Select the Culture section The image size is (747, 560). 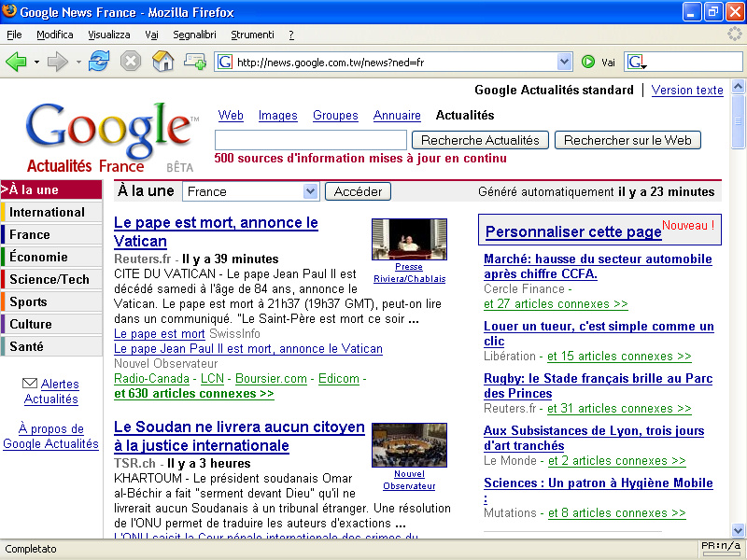(51, 324)
